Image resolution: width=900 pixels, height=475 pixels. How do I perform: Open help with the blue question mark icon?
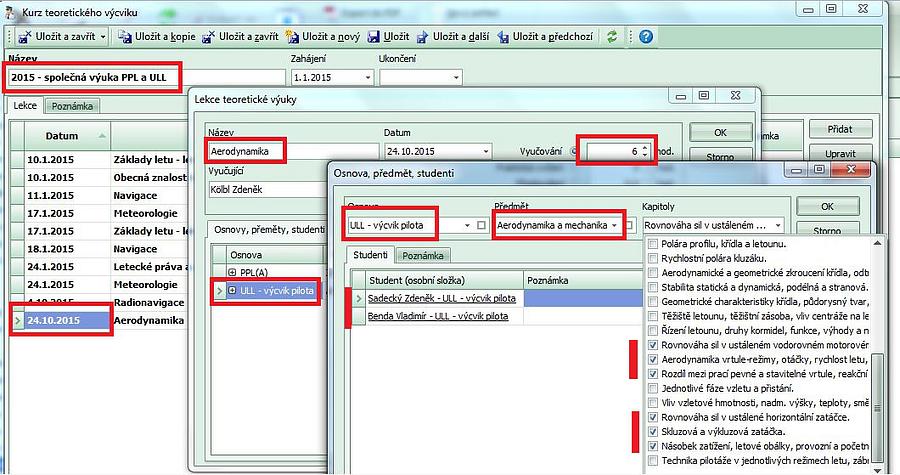(646, 37)
